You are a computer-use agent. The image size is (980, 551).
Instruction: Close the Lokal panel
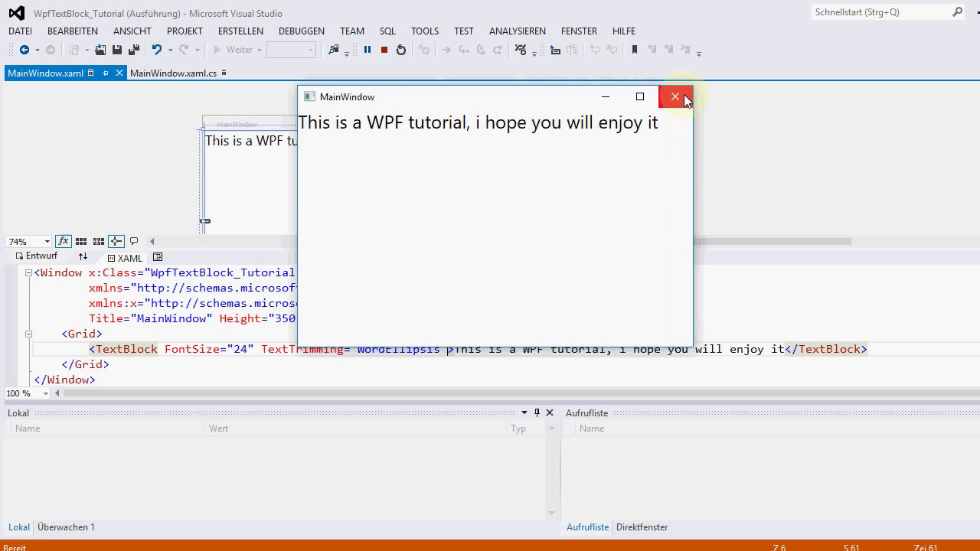coord(550,412)
